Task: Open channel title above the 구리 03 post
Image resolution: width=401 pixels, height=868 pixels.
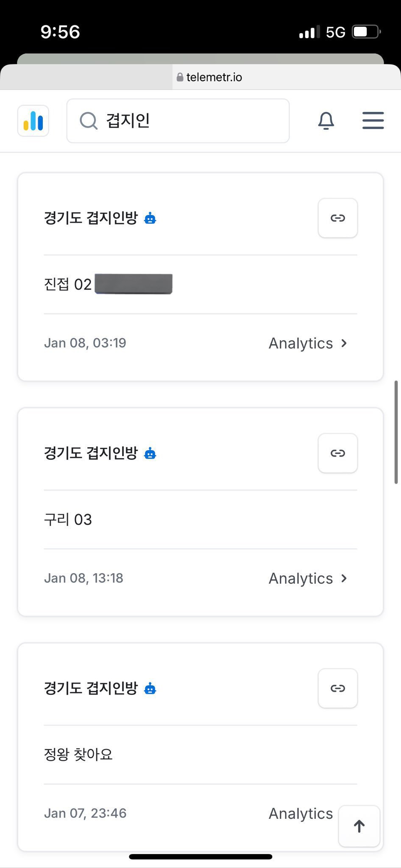Action: pos(91,453)
